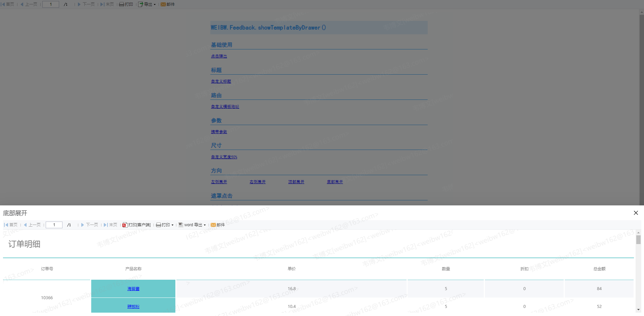Image resolution: width=644 pixels, height=316 pixels.
Task: Click the top toolbar 上一页 previous icon
Action: [x=29, y=4]
